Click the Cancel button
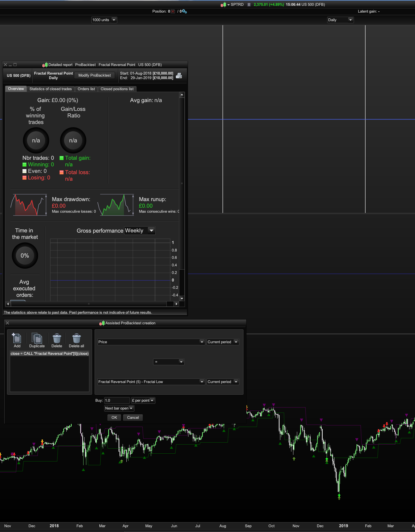 (133, 418)
